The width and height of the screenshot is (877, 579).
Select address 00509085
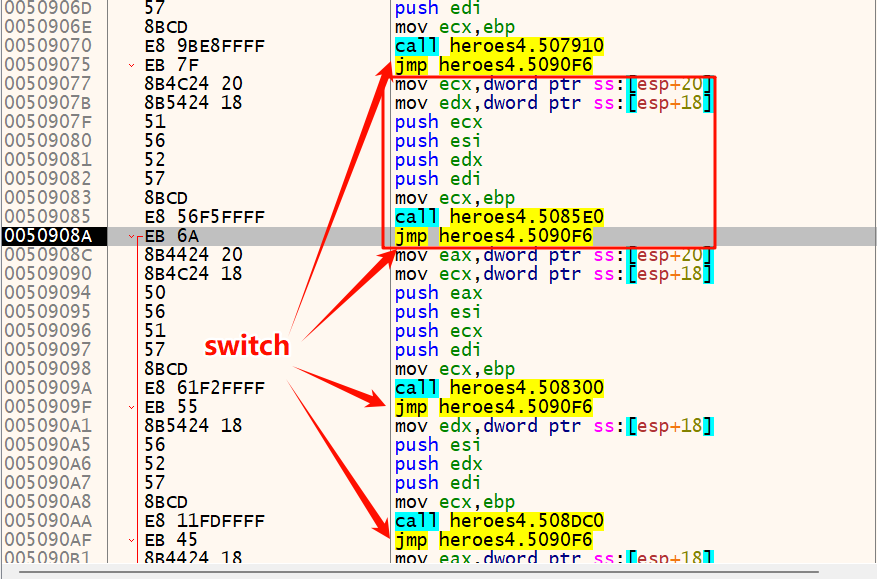[48, 217]
